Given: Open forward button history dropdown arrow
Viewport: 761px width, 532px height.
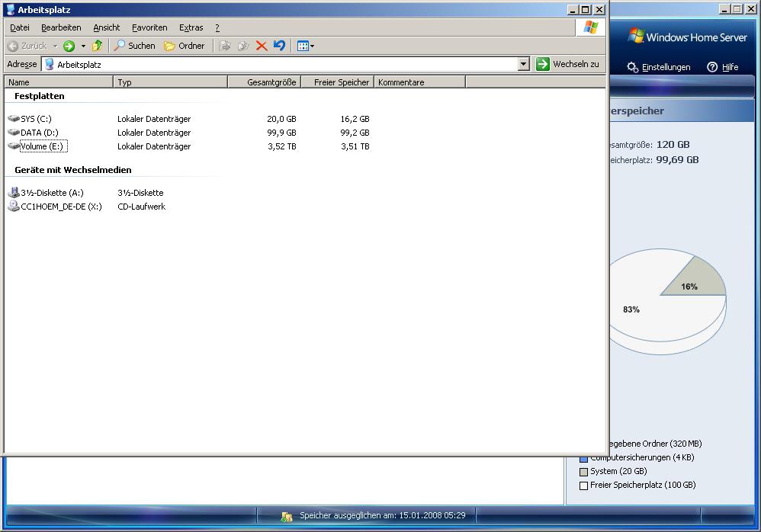Looking at the screenshot, I should point(83,46).
